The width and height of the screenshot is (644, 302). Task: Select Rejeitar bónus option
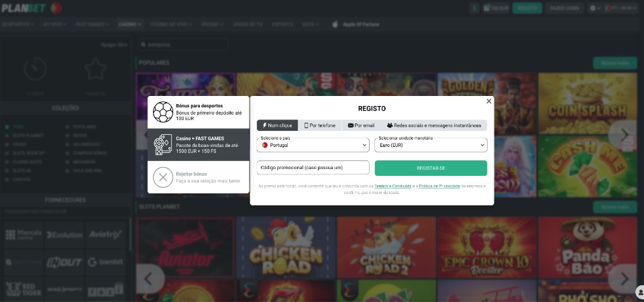[199, 177]
